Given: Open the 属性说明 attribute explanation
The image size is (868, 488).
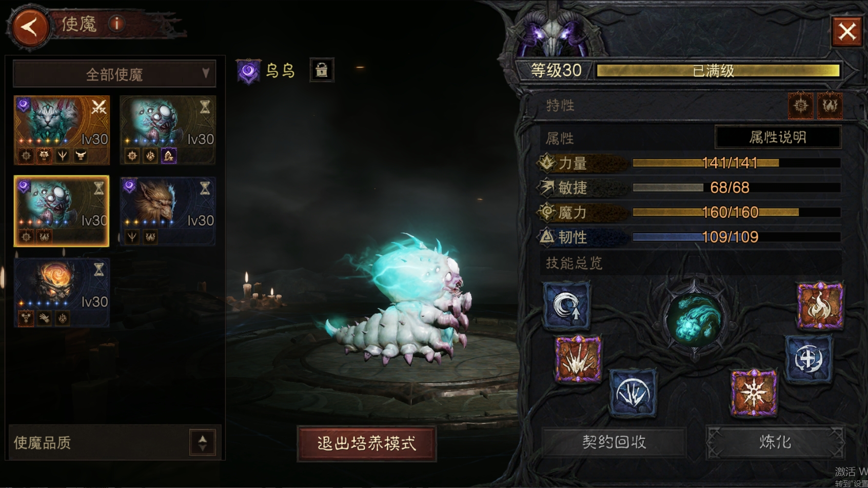Looking at the screenshot, I should (x=778, y=137).
